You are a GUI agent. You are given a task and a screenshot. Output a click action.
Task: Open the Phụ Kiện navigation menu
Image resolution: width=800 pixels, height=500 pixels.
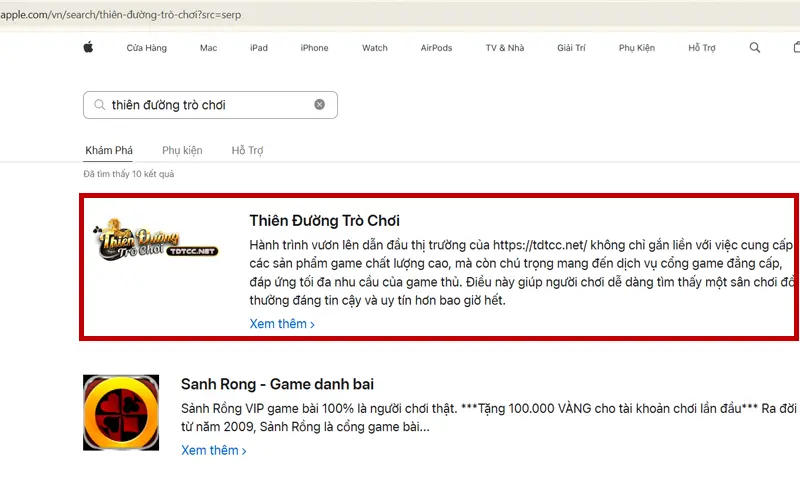pyautogui.click(x=637, y=48)
